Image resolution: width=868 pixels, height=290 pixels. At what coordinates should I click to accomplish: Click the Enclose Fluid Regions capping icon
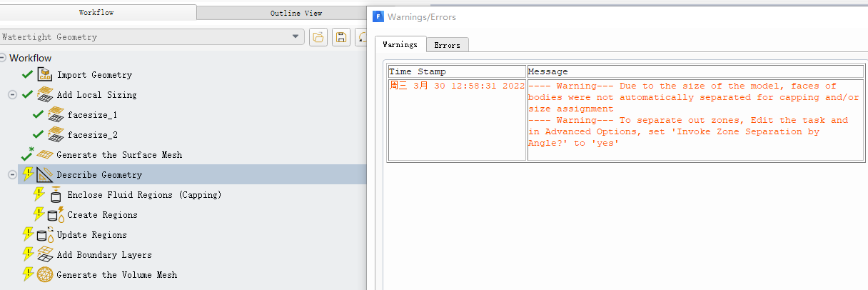tap(56, 194)
